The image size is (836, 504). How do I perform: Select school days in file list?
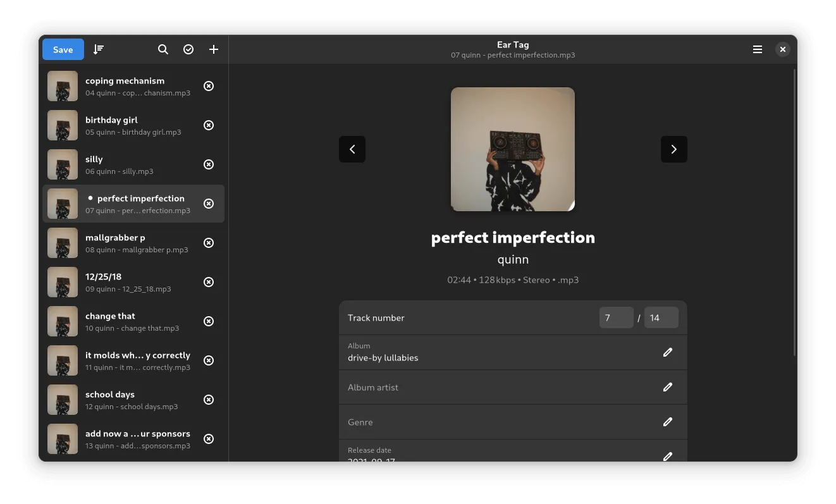(x=133, y=400)
